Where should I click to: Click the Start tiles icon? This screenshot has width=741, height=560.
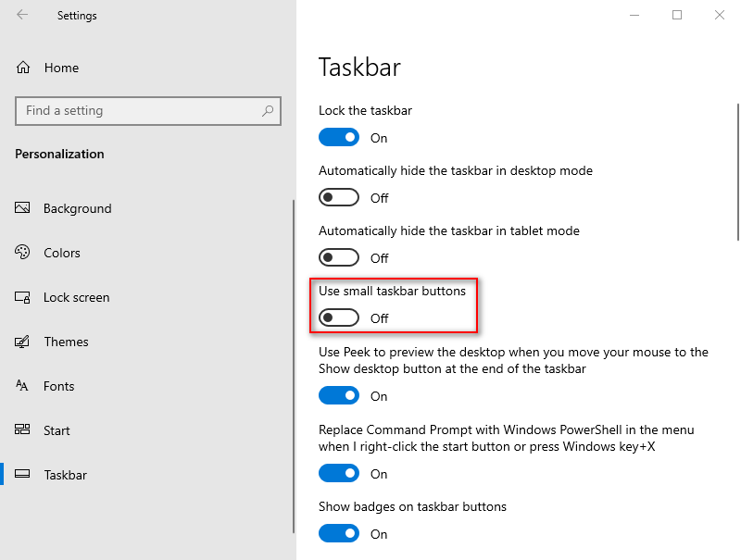22,429
